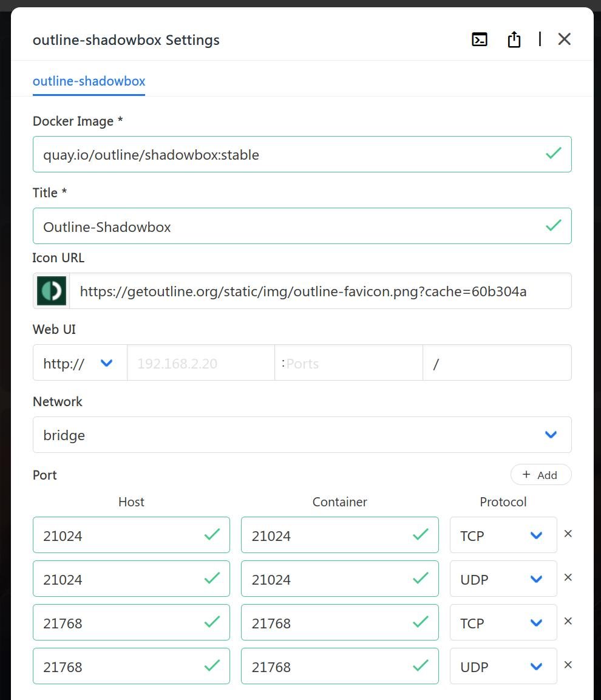Click the export settings icon

pyautogui.click(x=514, y=39)
